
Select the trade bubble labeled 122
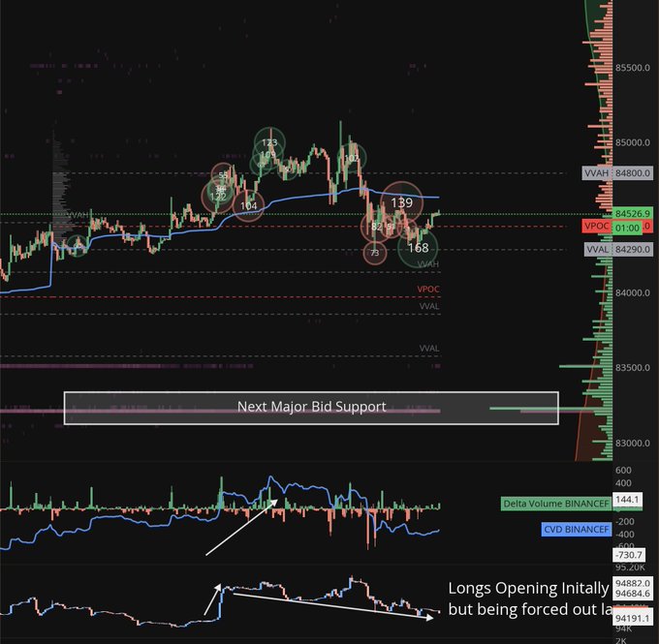point(218,197)
